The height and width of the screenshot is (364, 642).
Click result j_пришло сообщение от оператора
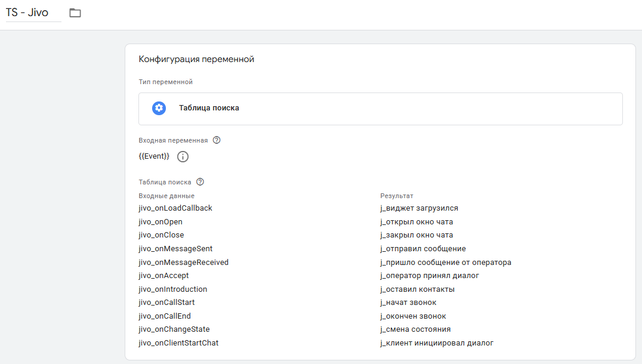[x=446, y=262]
